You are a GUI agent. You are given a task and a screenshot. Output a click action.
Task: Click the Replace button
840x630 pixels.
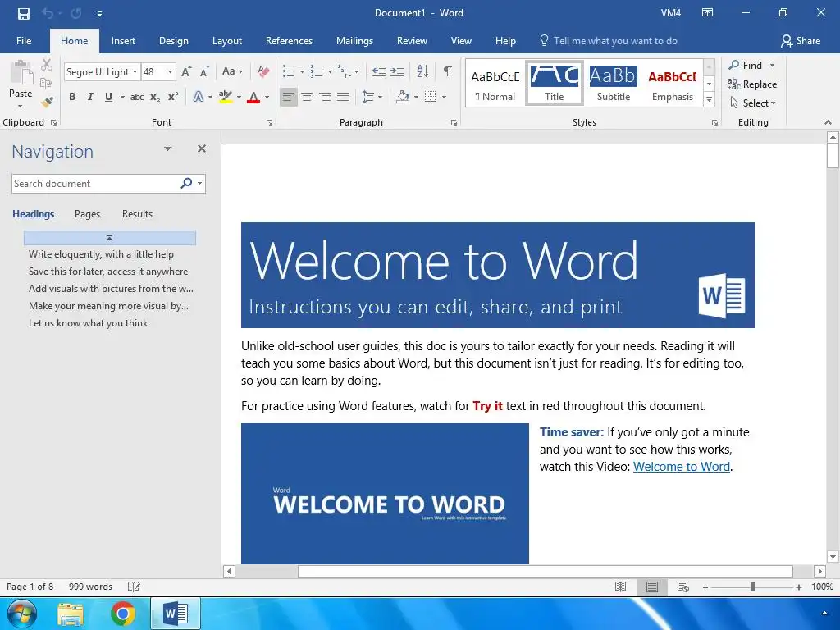(x=752, y=84)
